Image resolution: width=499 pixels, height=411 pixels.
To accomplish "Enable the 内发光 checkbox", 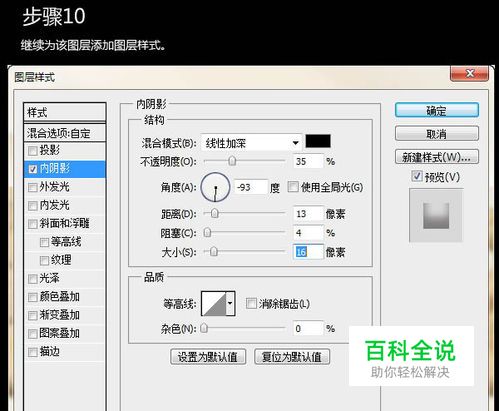I will 33,206.
